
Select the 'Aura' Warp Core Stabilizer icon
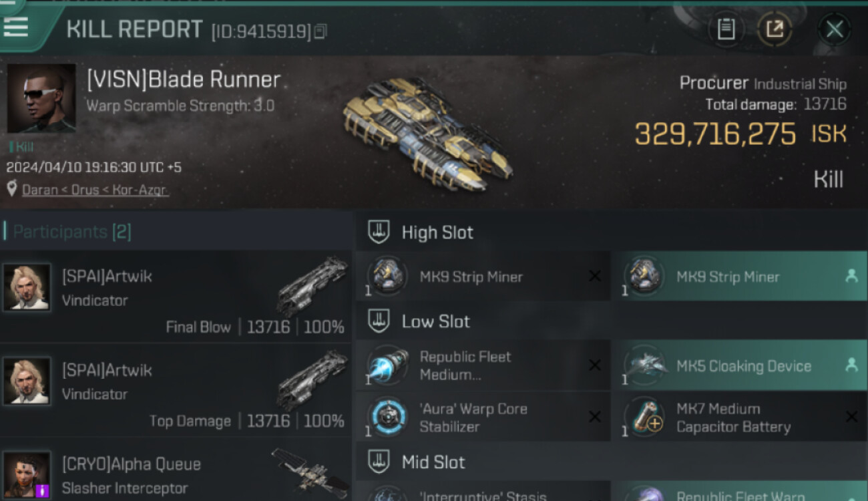pos(388,417)
